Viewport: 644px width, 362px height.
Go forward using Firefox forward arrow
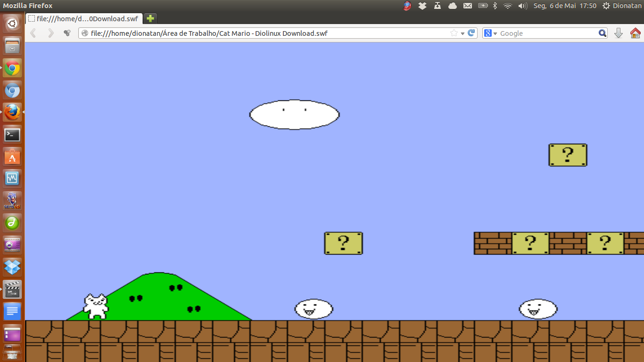click(50, 33)
